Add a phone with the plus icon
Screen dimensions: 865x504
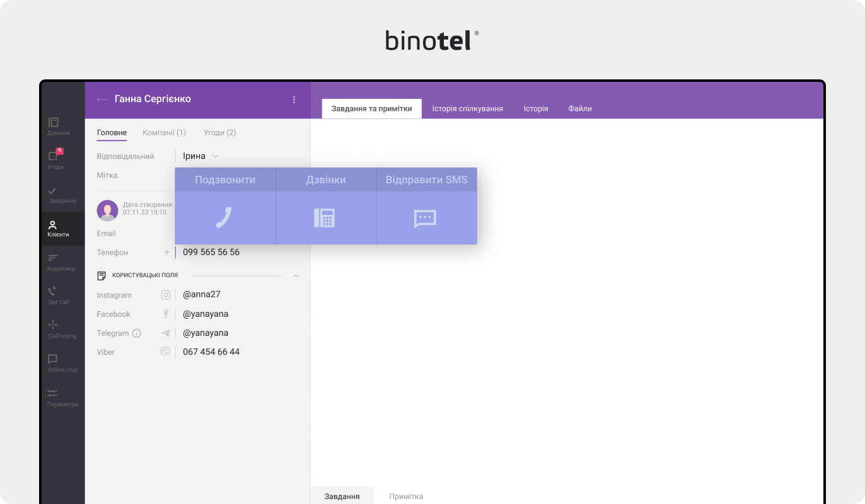click(x=167, y=252)
